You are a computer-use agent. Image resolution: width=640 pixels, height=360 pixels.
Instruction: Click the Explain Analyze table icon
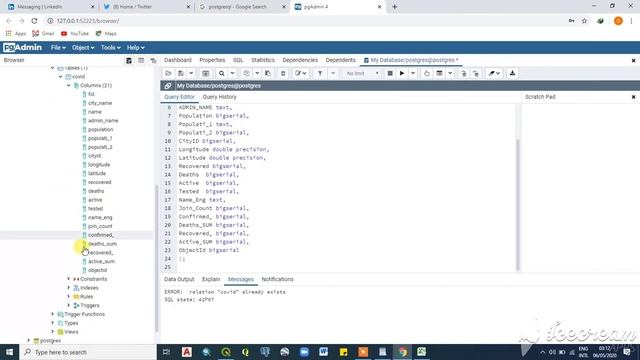pyautogui.click(x=439, y=73)
